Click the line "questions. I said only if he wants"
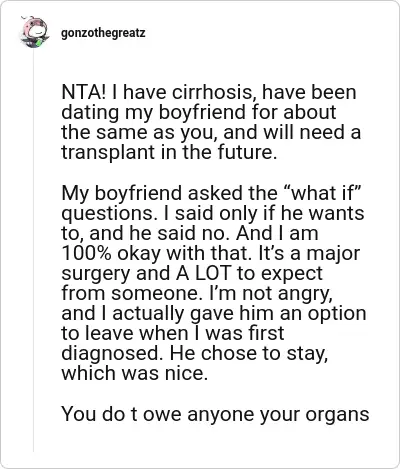Image resolution: width=400 pixels, height=469 pixels. [x=213, y=214]
